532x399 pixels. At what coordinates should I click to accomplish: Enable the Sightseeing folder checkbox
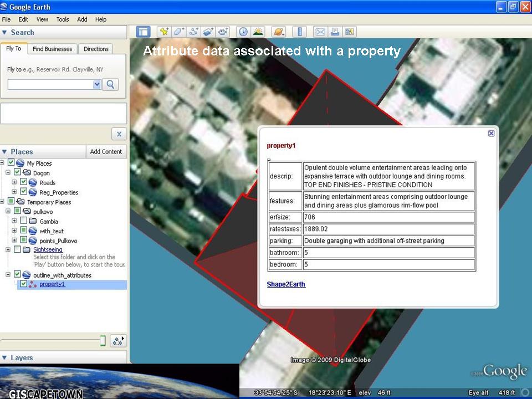(17, 250)
